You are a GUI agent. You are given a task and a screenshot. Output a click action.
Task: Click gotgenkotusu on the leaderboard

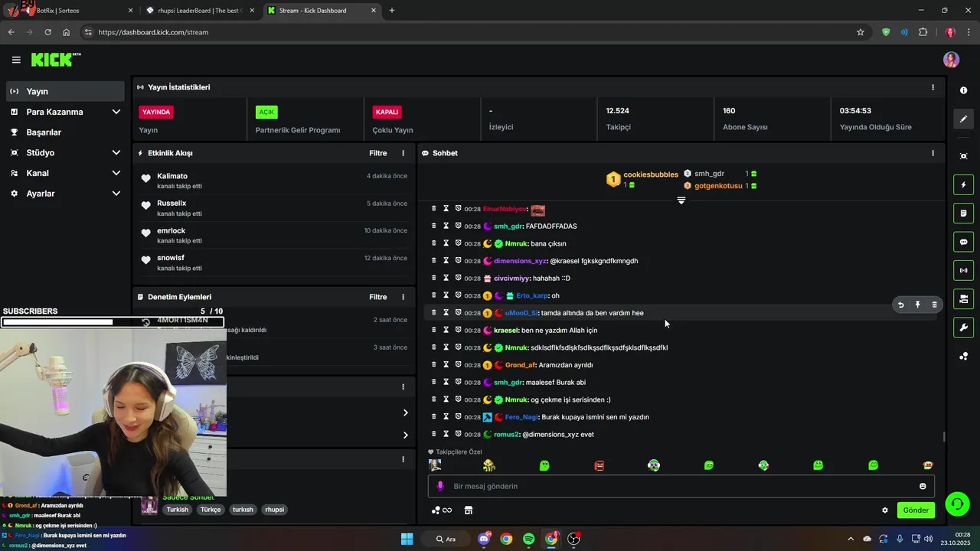718,186
